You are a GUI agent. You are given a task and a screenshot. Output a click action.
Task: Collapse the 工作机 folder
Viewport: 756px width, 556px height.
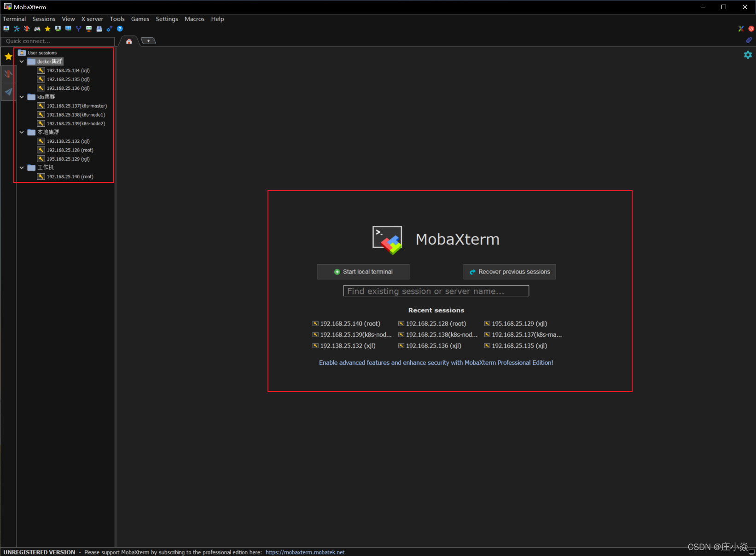pos(22,168)
